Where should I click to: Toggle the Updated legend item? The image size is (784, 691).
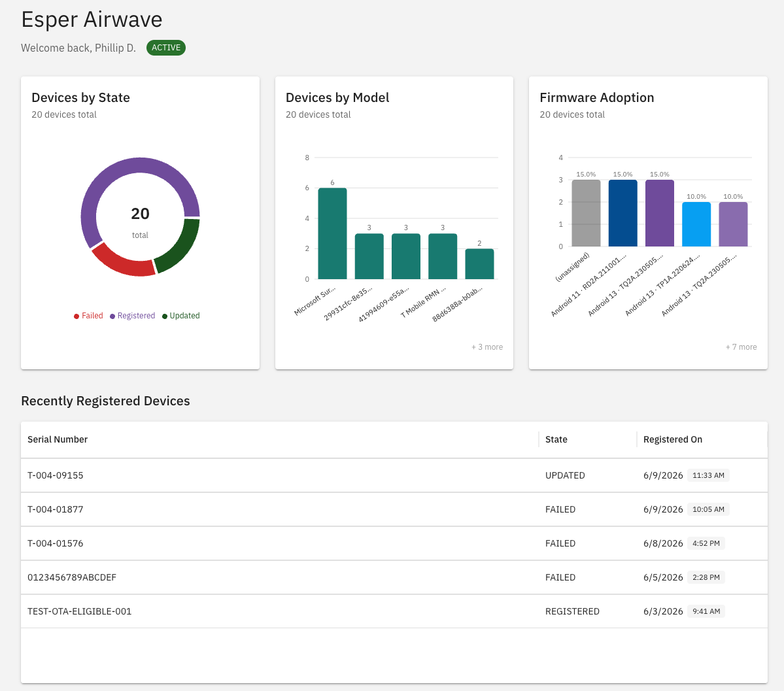pyautogui.click(x=180, y=316)
